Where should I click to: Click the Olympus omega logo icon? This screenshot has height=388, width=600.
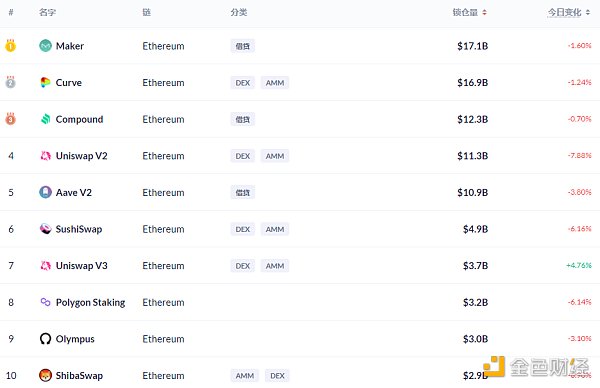coord(45,339)
